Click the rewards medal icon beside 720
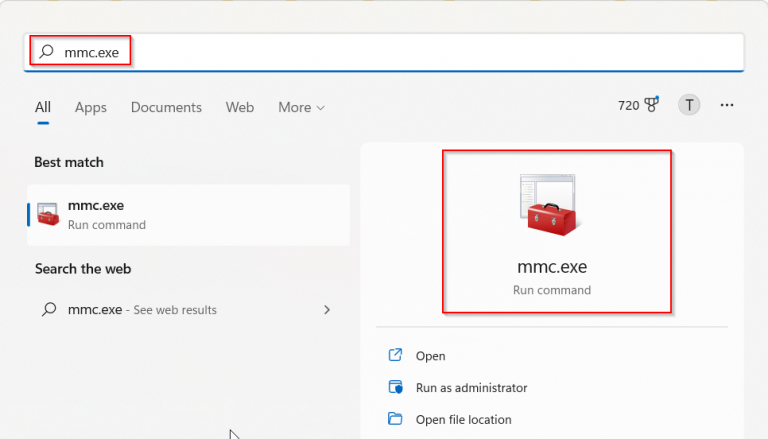Viewport: 768px width, 439px height. (x=654, y=105)
